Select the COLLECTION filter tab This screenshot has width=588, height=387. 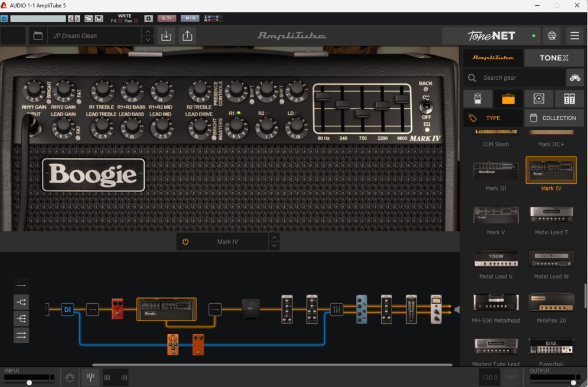pos(554,118)
